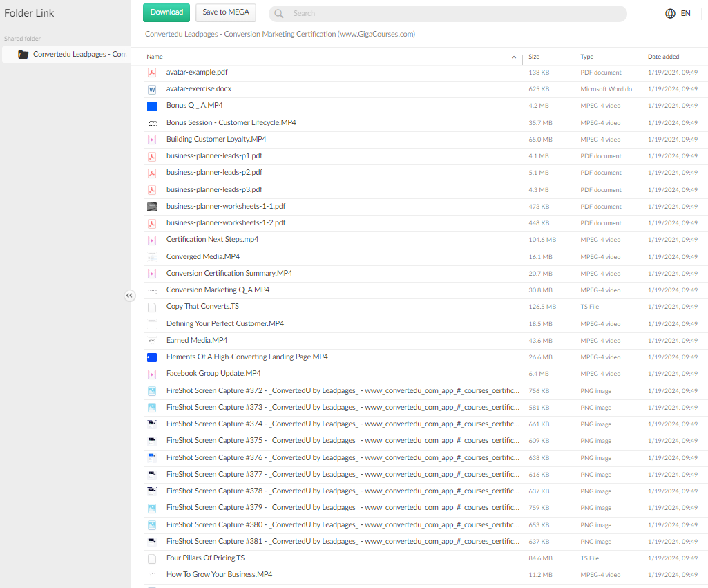
Task: Toggle sort order via the Name column arrow
Action: (513, 57)
